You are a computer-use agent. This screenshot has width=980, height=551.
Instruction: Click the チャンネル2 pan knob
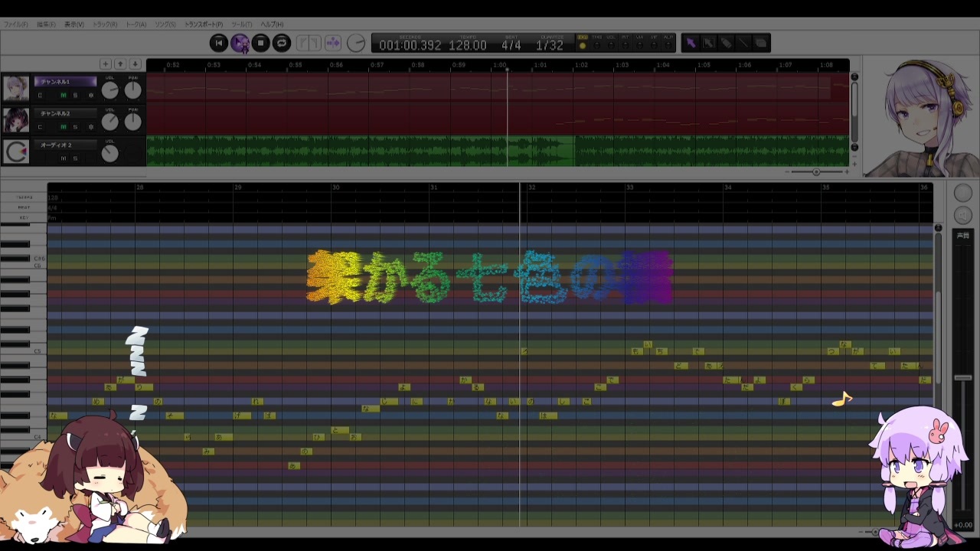coord(133,122)
